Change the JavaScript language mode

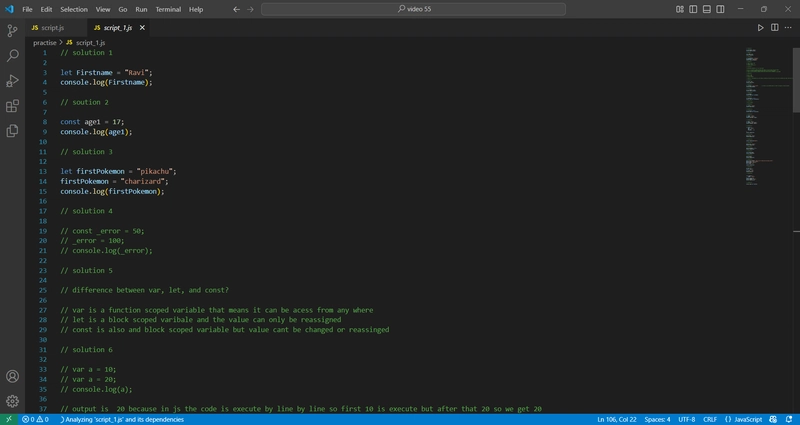[743, 419]
